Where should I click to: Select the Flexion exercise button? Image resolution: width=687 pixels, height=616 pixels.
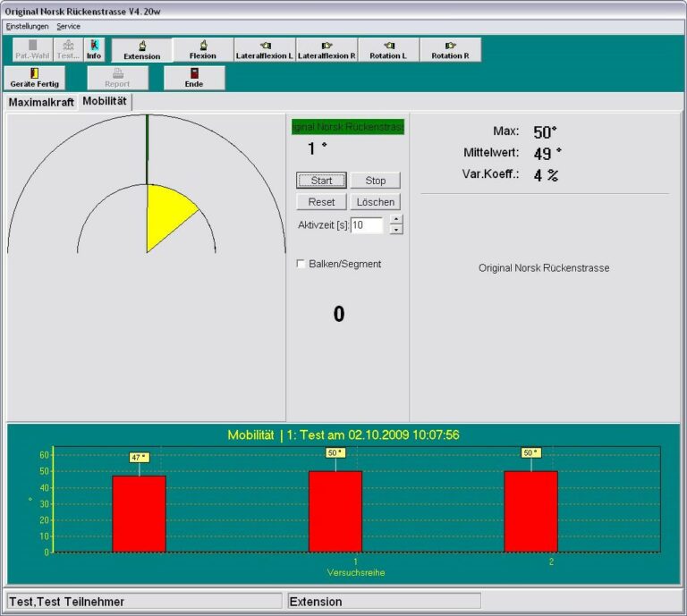tap(203, 50)
